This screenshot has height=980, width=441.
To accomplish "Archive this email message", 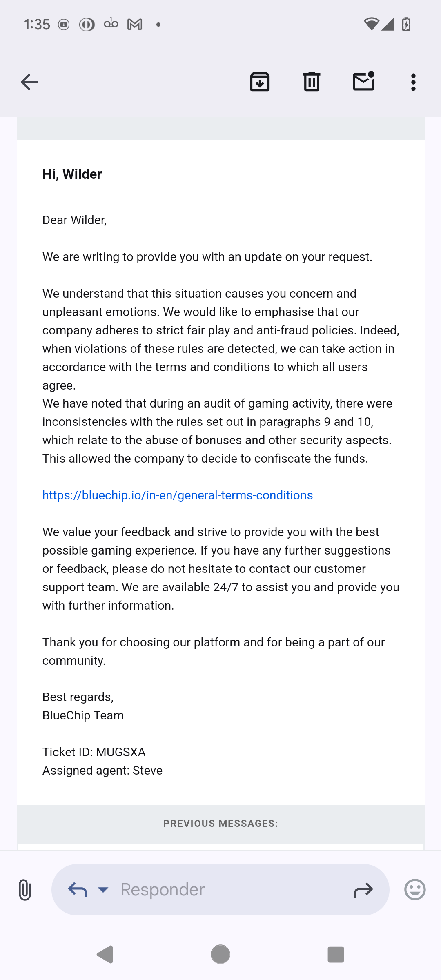I will coord(260,82).
